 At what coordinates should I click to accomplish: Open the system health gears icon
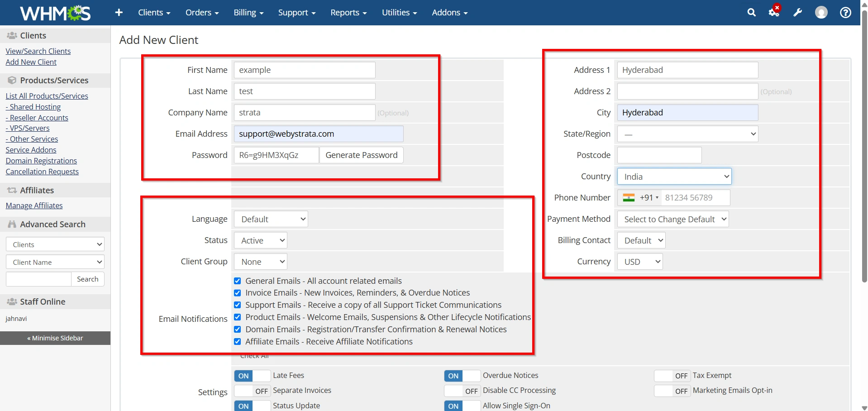[x=774, y=12]
